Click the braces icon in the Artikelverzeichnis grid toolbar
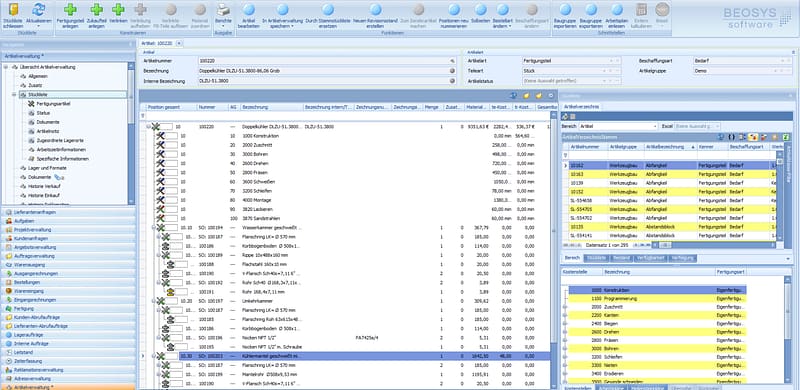This screenshot has width=800, height=390. click(x=731, y=137)
